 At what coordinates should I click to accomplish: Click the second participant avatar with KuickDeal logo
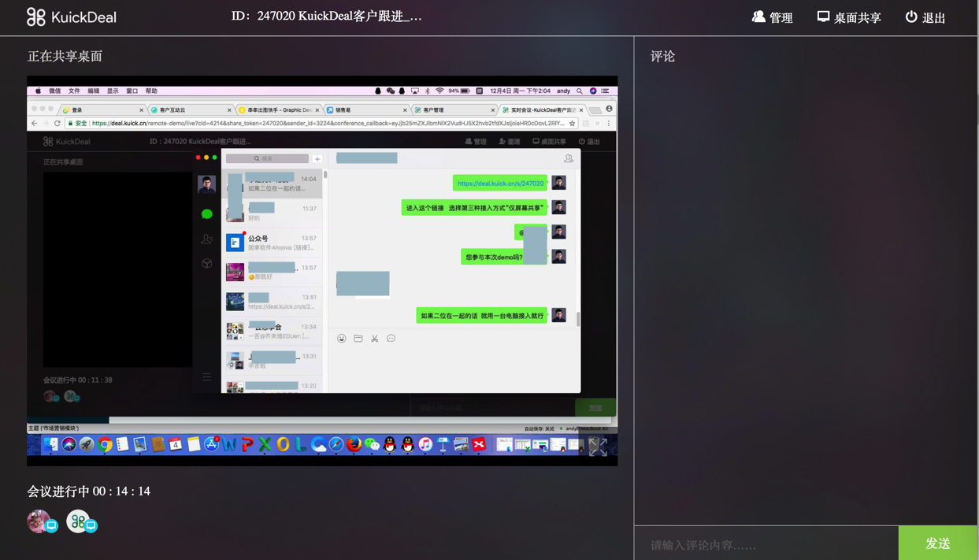tap(79, 521)
